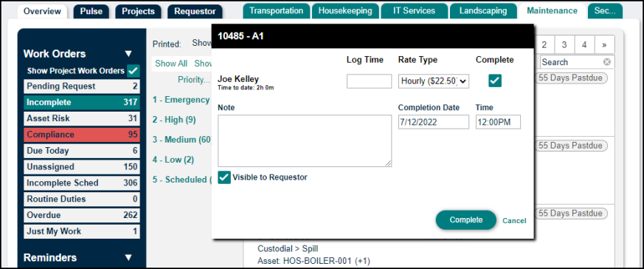Clear the Search field using the x icon

[606, 62]
